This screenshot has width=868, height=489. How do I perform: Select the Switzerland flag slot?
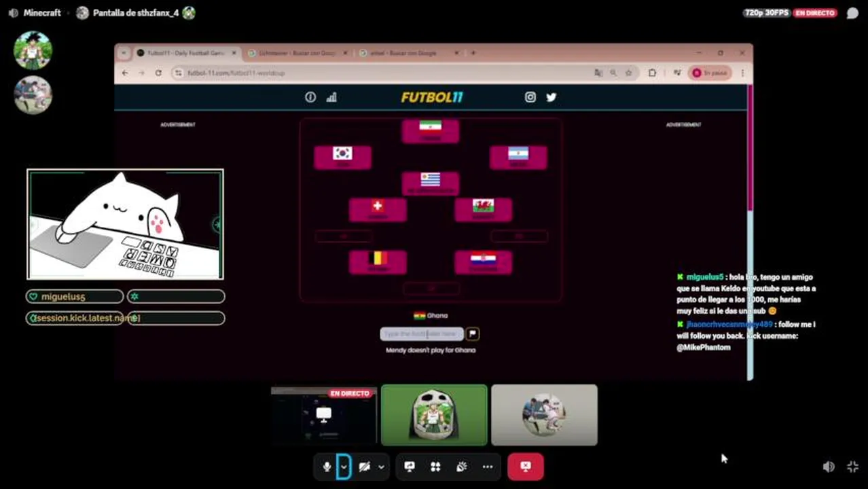tap(378, 209)
